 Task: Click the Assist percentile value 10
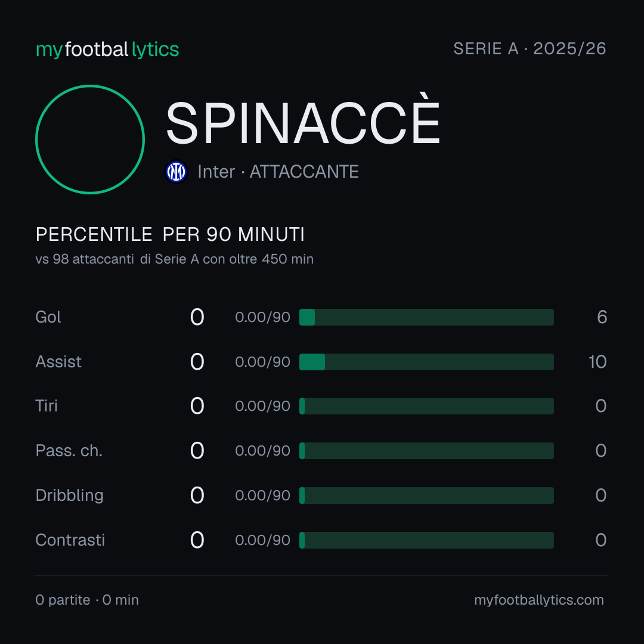[x=597, y=362]
